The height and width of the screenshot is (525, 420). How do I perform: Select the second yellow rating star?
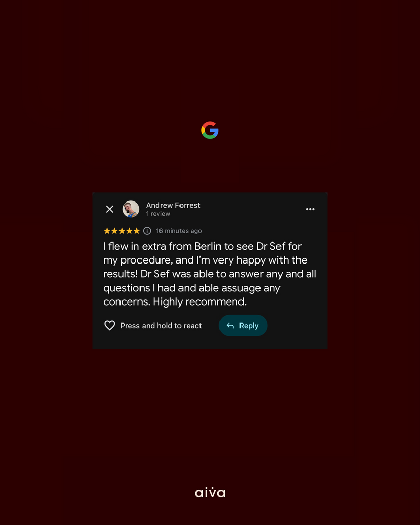click(114, 231)
